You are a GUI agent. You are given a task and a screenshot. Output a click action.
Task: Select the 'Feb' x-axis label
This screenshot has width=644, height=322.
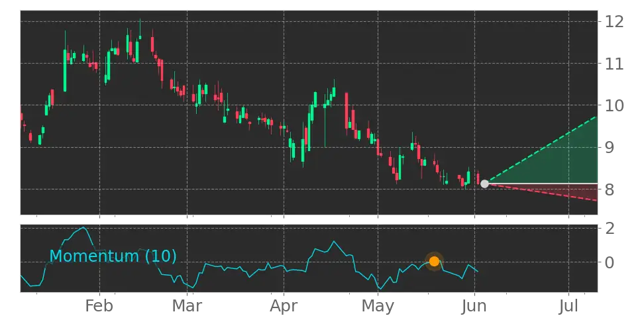[99, 306]
